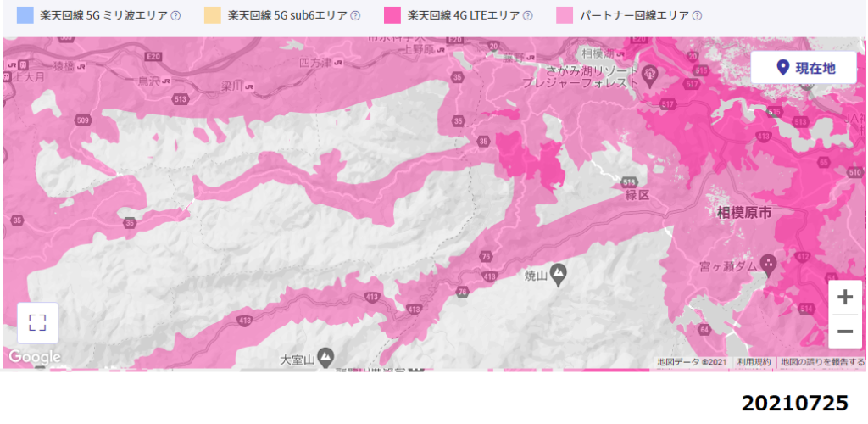Open help for 5G ミリ波エリア legend

point(175,15)
